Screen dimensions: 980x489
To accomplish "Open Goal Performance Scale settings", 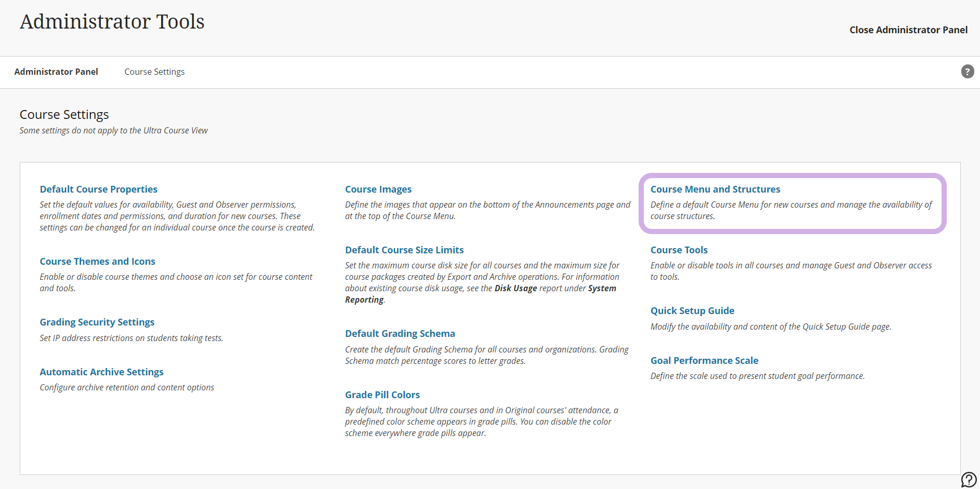I will (704, 361).
